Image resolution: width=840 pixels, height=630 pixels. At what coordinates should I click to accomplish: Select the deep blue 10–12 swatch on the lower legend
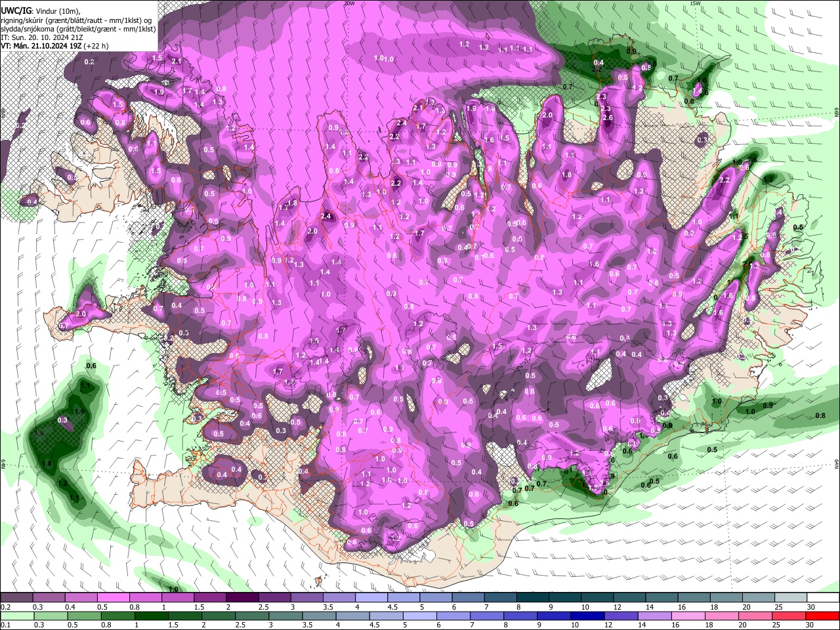pos(587,616)
